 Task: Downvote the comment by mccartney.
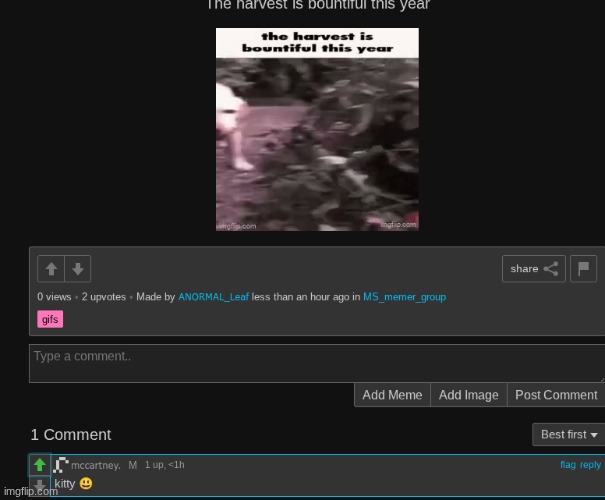pos(39,485)
